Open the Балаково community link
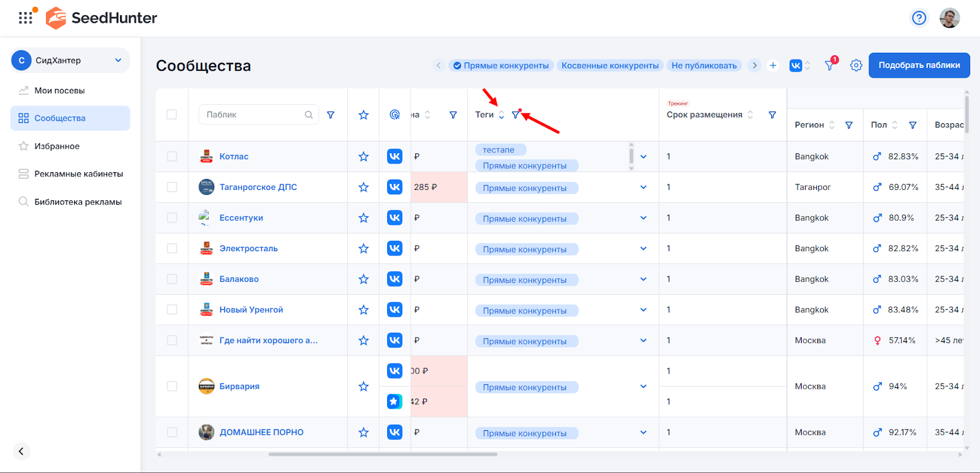 click(x=239, y=279)
